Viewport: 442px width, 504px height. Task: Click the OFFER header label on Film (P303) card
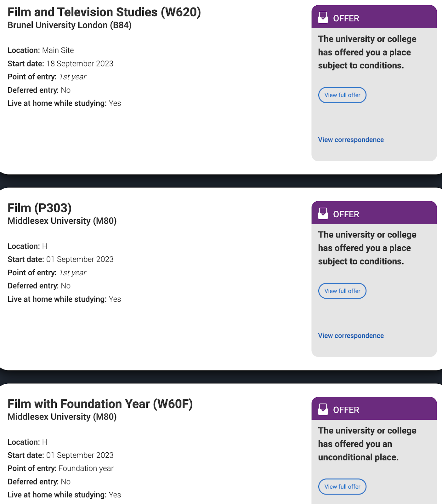pyautogui.click(x=346, y=214)
